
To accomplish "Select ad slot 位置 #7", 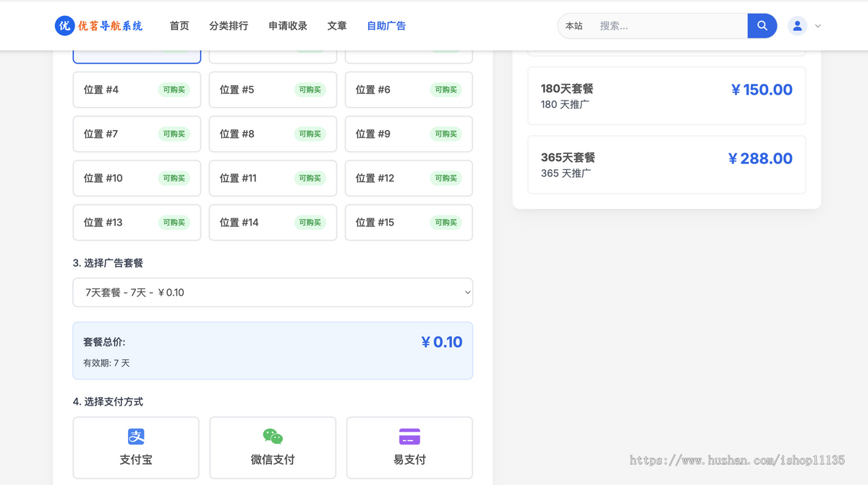I will [137, 134].
